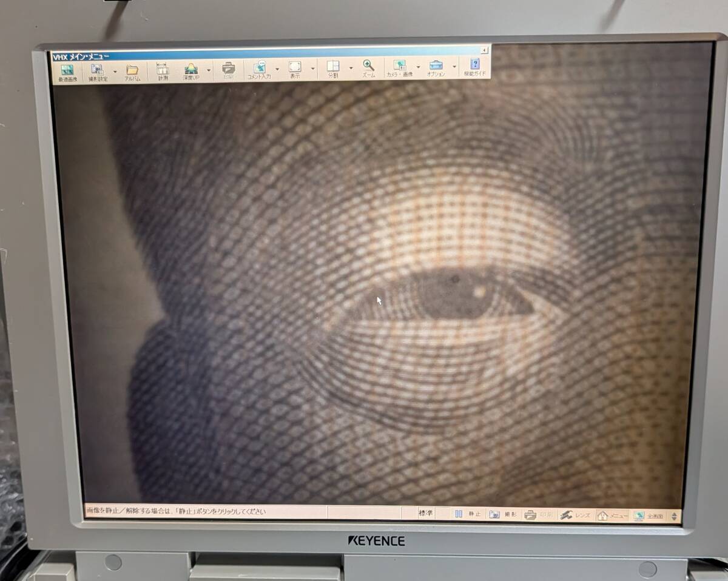
Task: Click the 印刷 print button in status bar
Action: pos(539,515)
